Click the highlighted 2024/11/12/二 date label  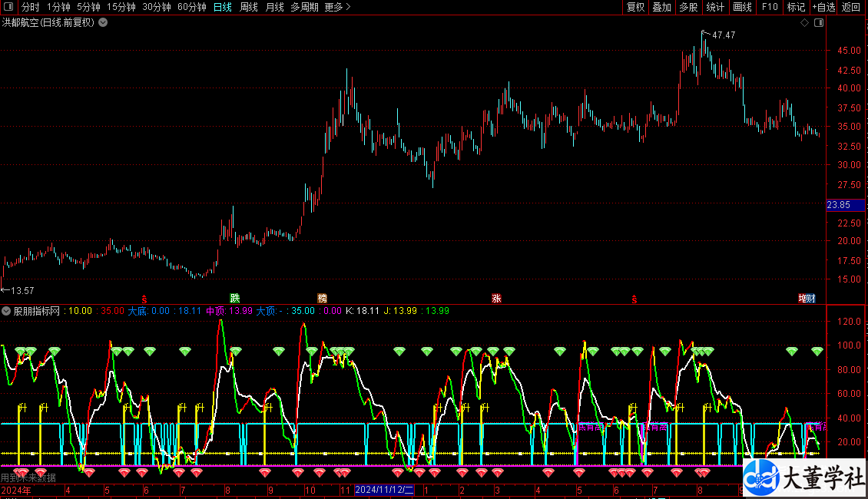point(384,490)
